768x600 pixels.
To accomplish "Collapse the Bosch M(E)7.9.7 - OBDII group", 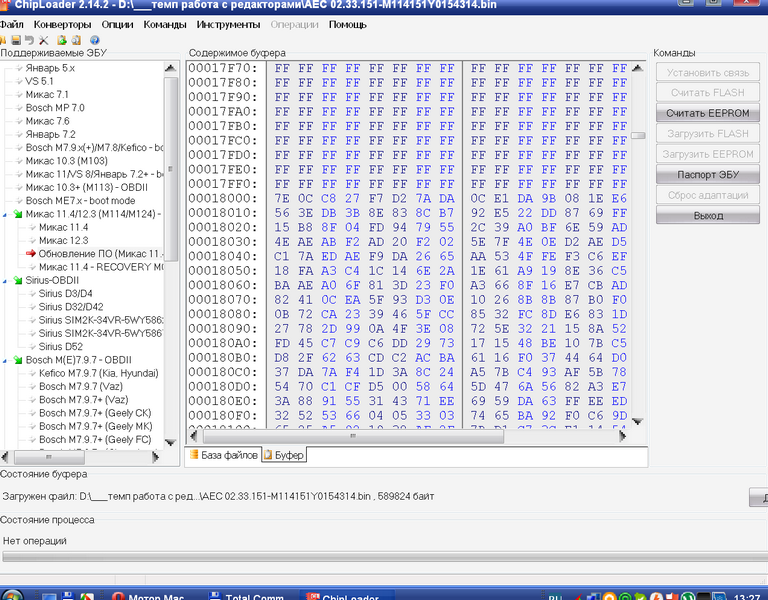I will tap(6, 360).
